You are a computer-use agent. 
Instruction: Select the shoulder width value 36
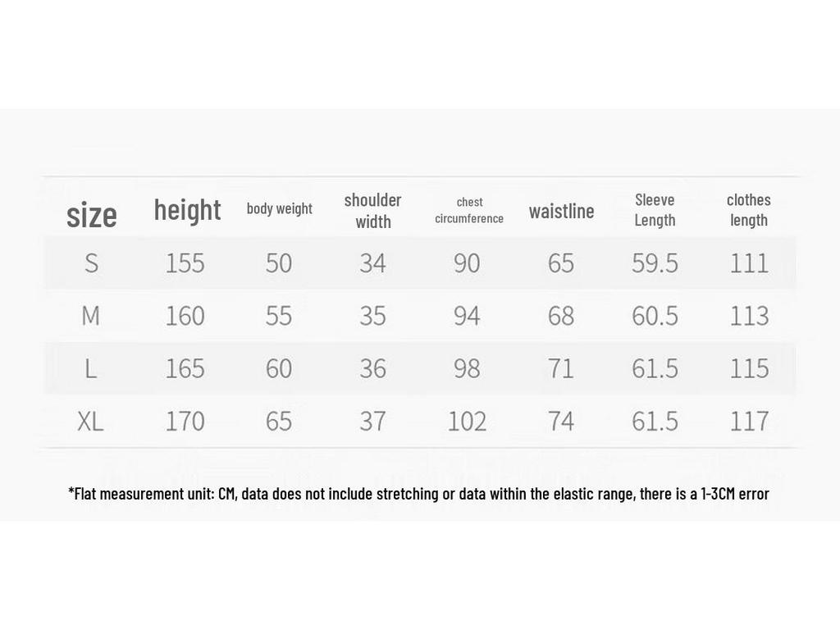pyautogui.click(x=373, y=368)
